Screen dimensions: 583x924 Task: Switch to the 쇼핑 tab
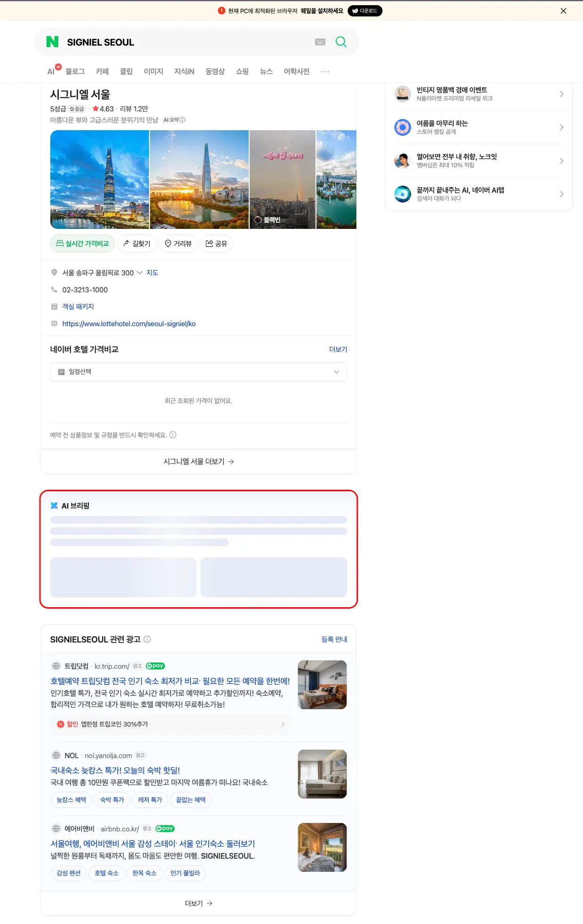(242, 71)
